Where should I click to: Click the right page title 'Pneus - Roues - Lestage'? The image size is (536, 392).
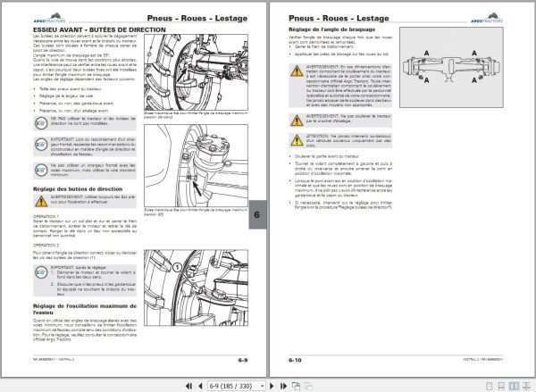pyautogui.click(x=339, y=18)
